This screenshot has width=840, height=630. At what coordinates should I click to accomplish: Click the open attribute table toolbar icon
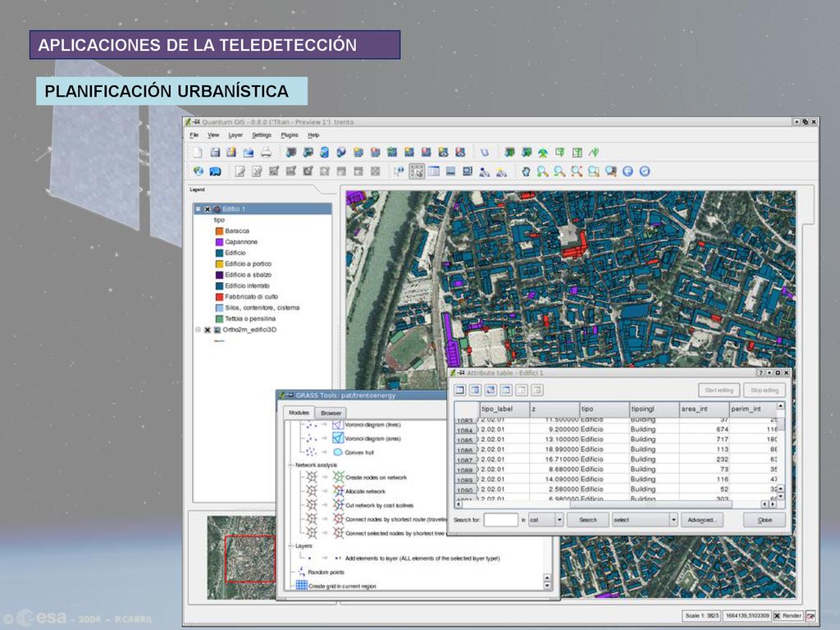tap(434, 171)
